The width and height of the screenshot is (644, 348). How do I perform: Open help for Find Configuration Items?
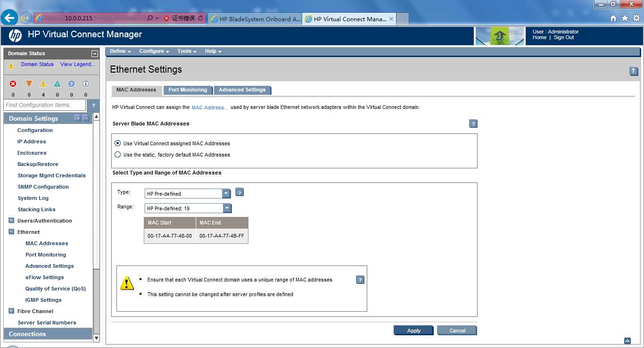pyautogui.click(x=93, y=105)
